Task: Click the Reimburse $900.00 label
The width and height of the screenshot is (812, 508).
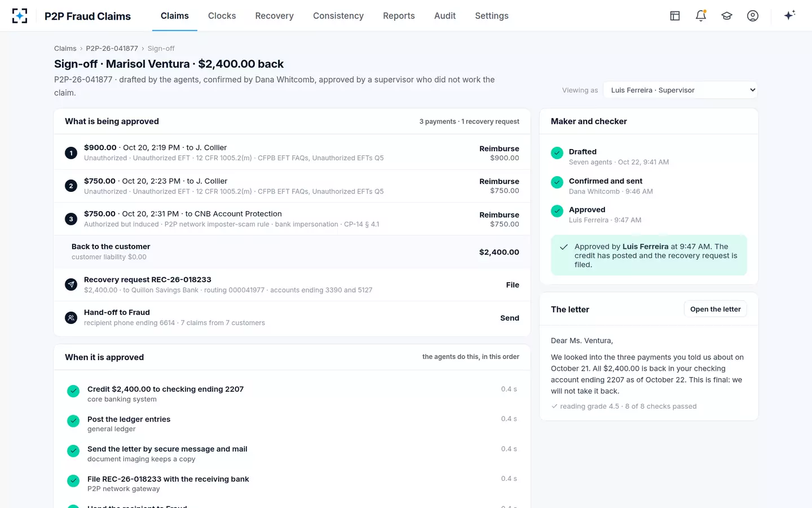Action: click(x=499, y=153)
